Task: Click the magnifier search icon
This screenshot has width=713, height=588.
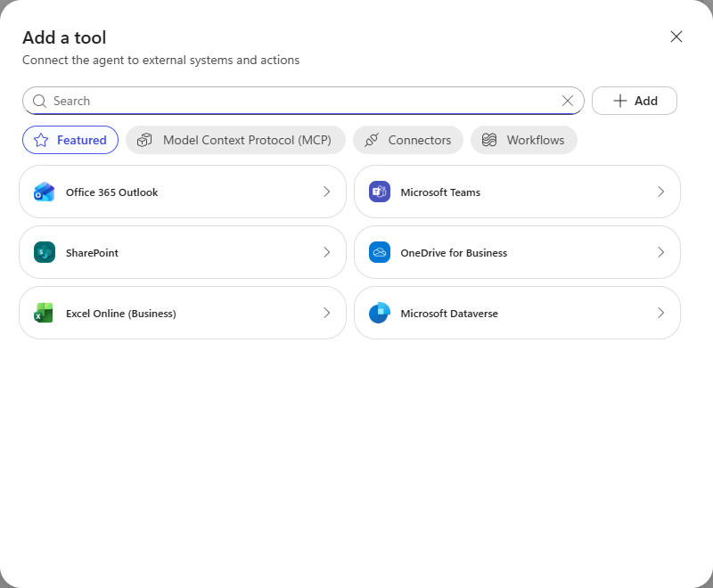Action: pyautogui.click(x=39, y=101)
